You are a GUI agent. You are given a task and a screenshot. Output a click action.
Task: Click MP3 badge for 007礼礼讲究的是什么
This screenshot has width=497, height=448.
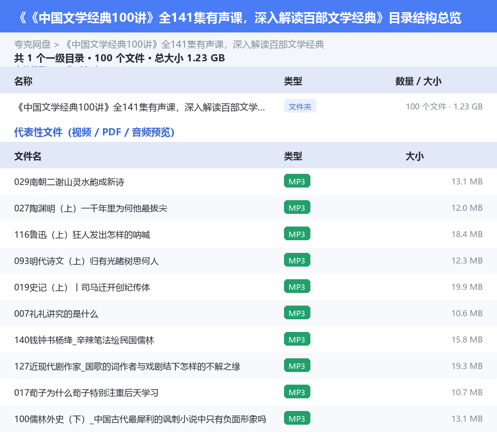click(x=297, y=313)
